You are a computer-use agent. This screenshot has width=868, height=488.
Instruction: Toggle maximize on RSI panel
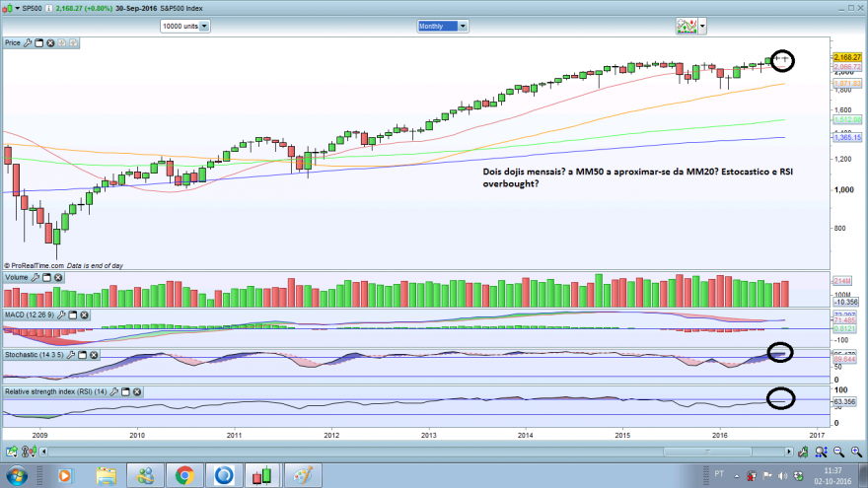[125, 391]
